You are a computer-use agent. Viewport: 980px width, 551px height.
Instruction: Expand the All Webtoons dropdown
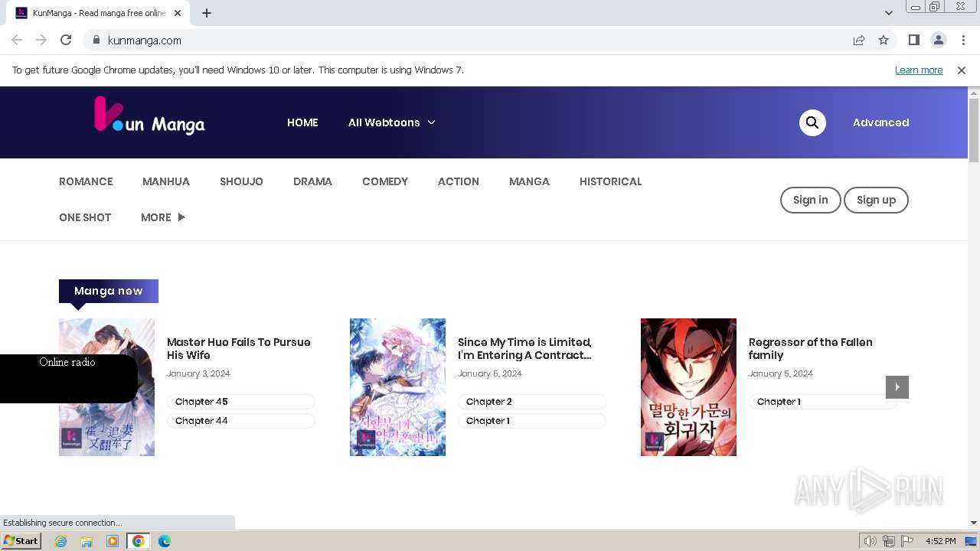click(391, 122)
